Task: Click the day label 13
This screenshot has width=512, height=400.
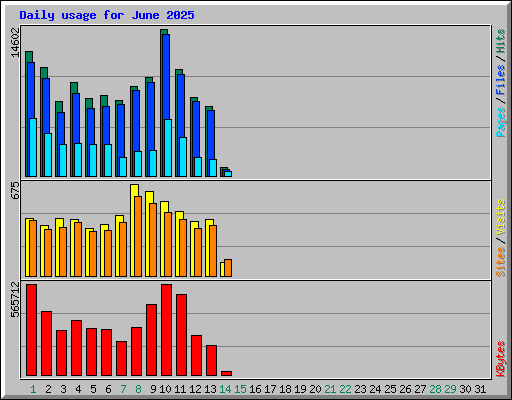Action: pyautogui.click(x=210, y=389)
